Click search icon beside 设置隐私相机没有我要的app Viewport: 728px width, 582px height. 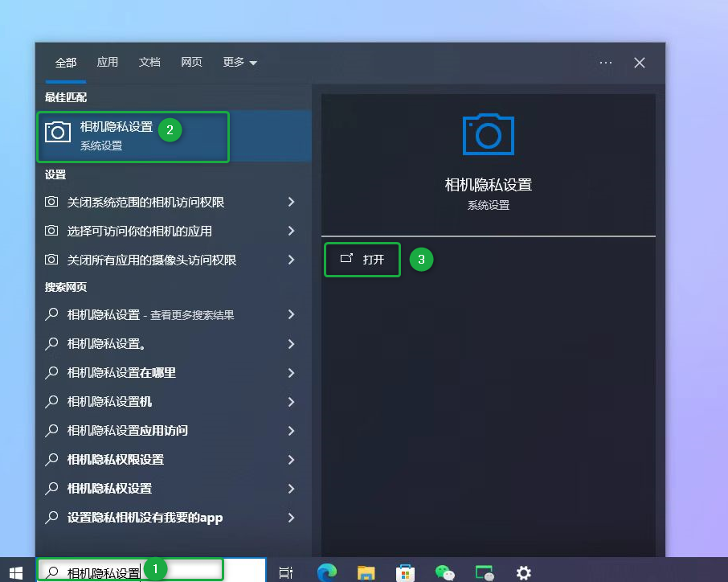[51, 518]
